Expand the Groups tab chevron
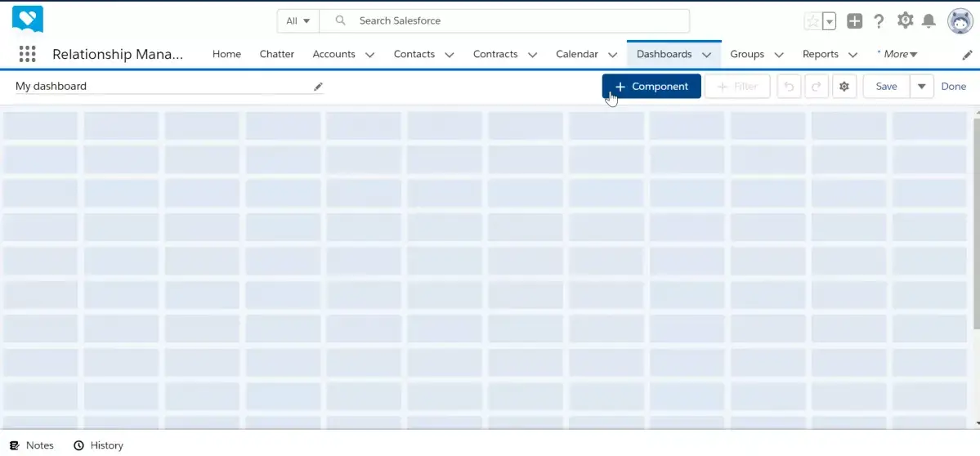 click(779, 55)
